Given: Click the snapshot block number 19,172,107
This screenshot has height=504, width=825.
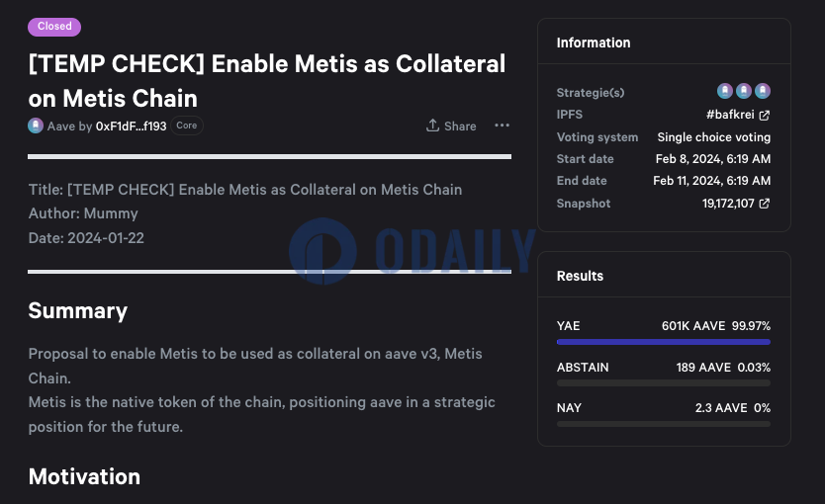Looking at the screenshot, I should pos(728,204).
